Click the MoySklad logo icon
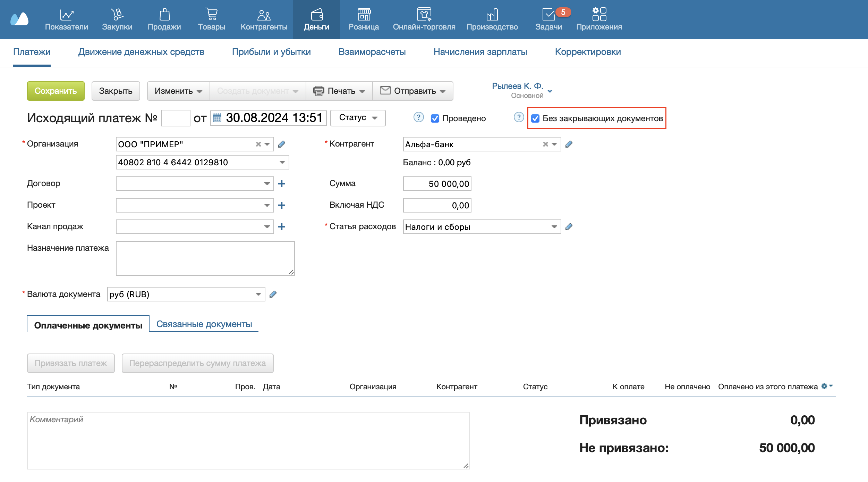The image size is (868, 482). tap(19, 19)
